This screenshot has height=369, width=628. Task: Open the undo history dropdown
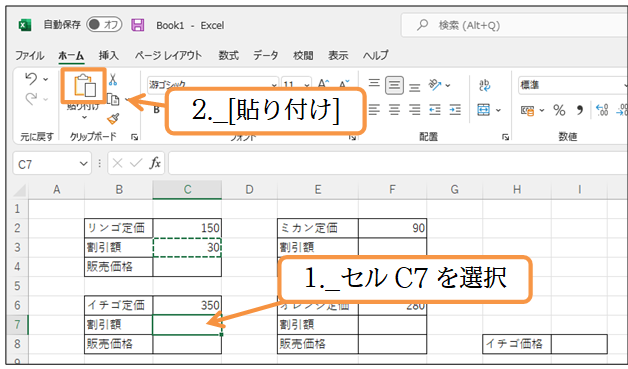pyautogui.click(x=46, y=79)
